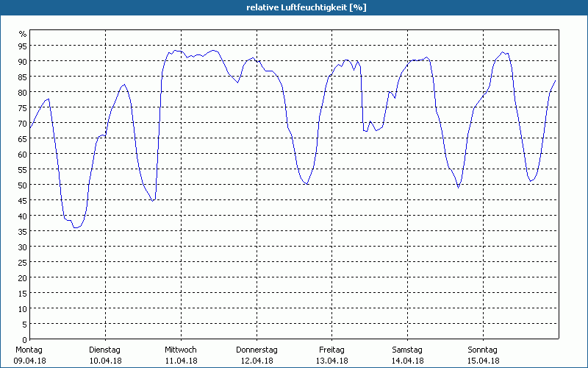Select the 'Mittwoch' day label
This screenshot has height=368, width=588.
pyautogui.click(x=181, y=350)
